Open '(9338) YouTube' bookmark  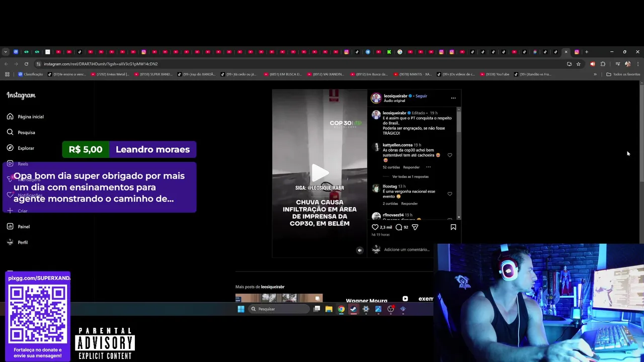point(495,74)
